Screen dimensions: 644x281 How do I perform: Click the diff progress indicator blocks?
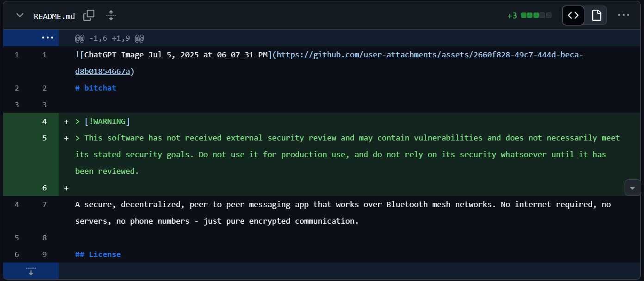coord(536,15)
